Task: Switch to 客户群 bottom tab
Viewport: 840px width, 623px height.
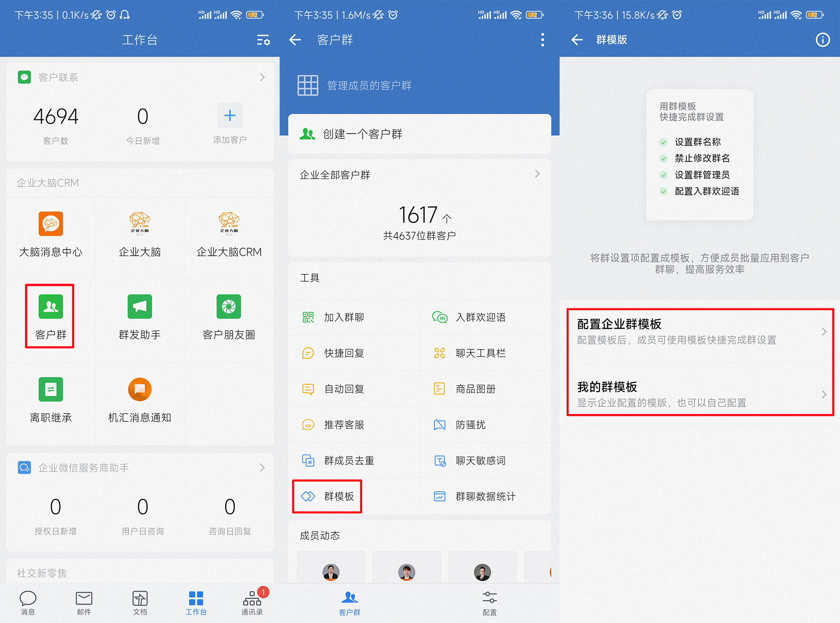Action: (x=350, y=603)
